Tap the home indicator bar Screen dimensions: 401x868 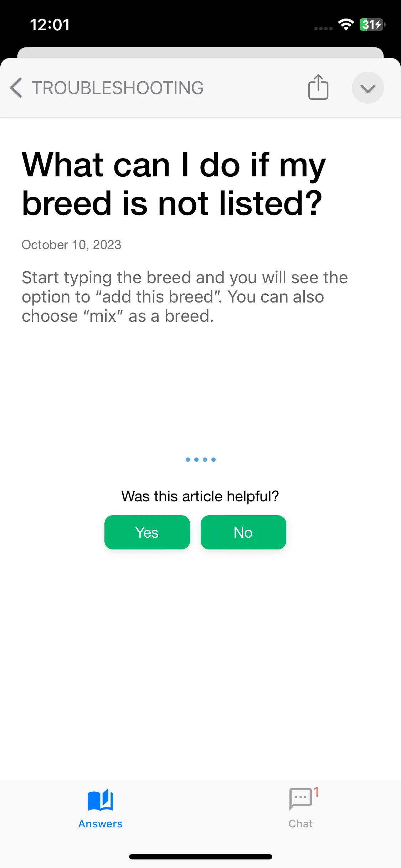(201, 857)
